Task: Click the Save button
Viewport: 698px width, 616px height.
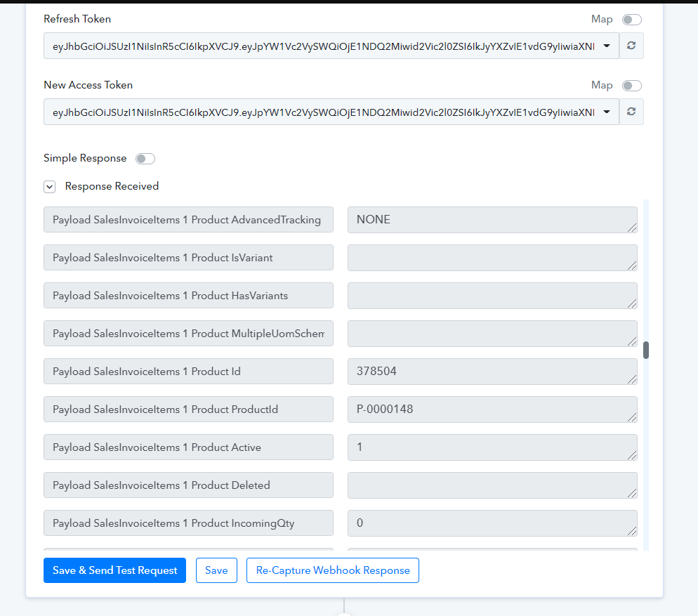Action: point(216,570)
